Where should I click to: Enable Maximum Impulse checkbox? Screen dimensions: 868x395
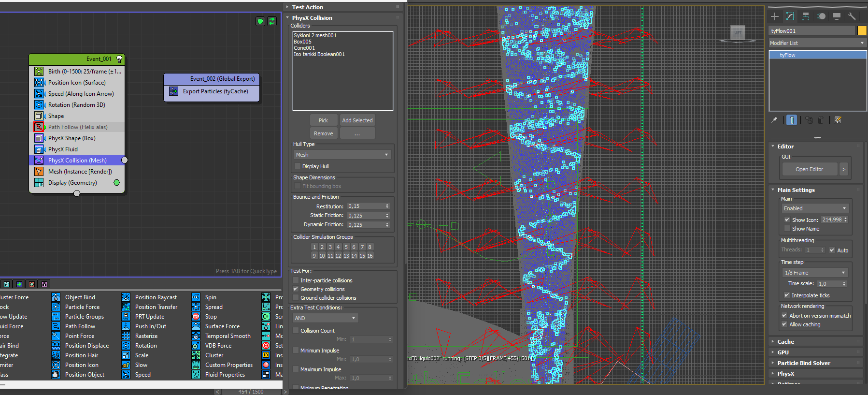tap(296, 369)
